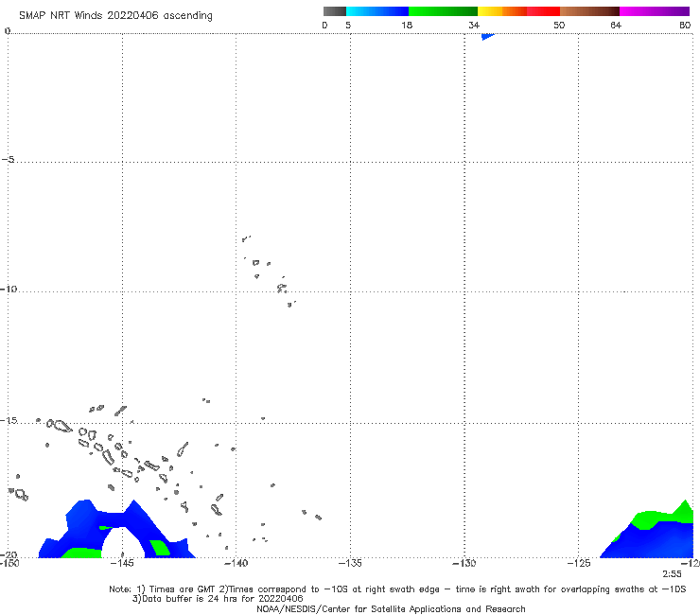Click the longitude label "-130"
700x615 pixels.
(464, 563)
